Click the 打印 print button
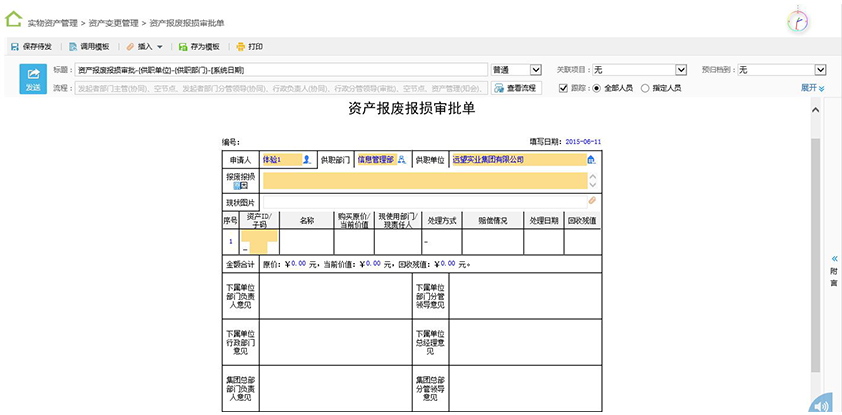Image resolution: width=842 pixels, height=415 pixels. (250, 47)
